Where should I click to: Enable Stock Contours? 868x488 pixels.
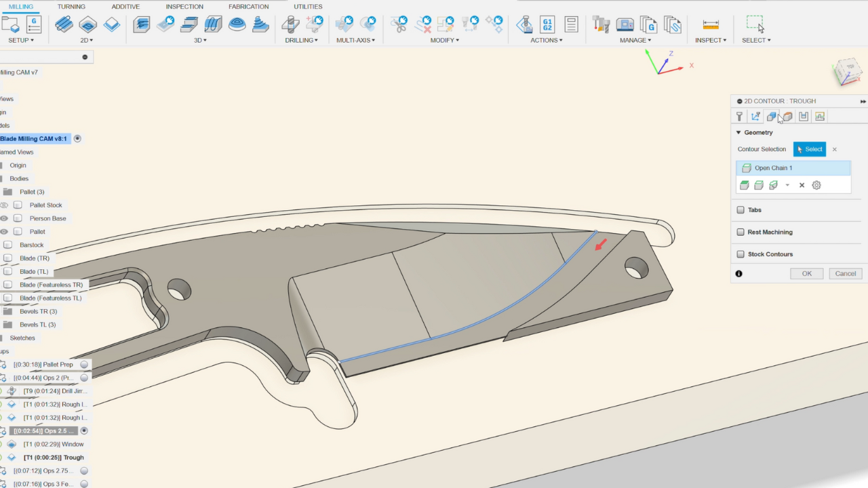pos(740,253)
